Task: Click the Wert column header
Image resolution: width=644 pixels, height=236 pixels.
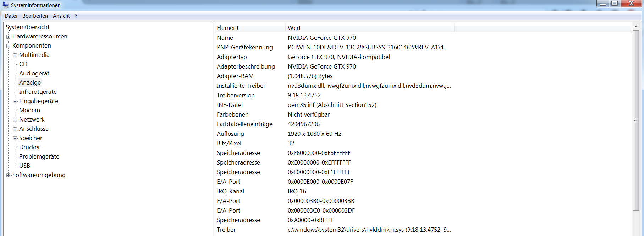Action: (x=370, y=28)
